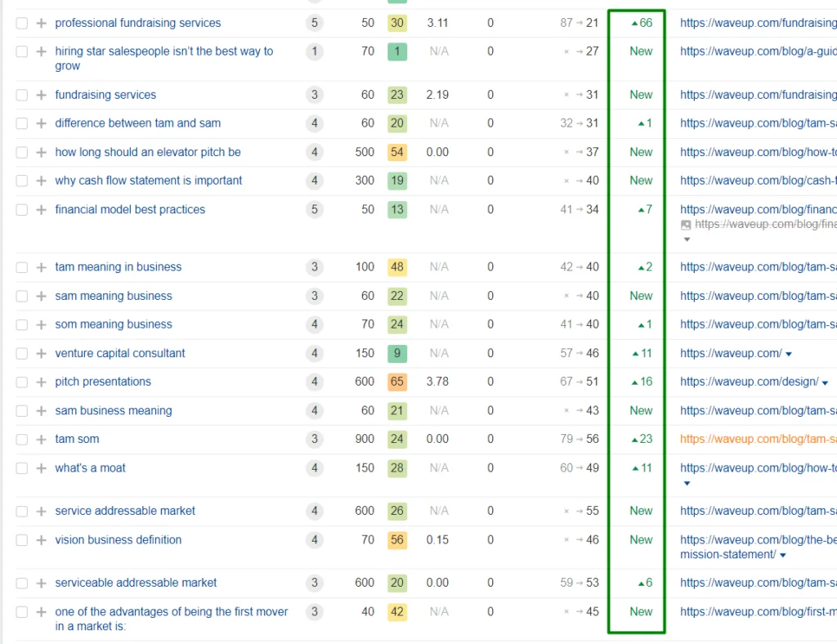
Task: Add 'why cash flow statement is important' using plus icon
Action: [41, 181]
